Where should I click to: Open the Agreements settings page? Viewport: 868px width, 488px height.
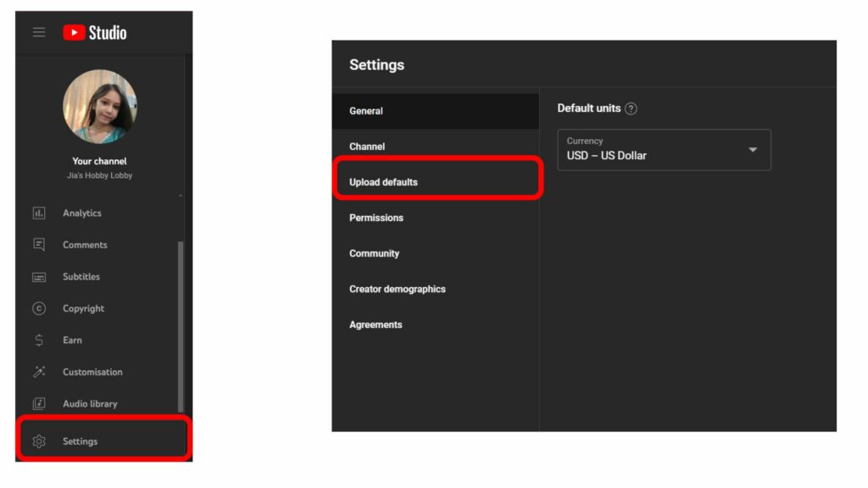coord(376,324)
